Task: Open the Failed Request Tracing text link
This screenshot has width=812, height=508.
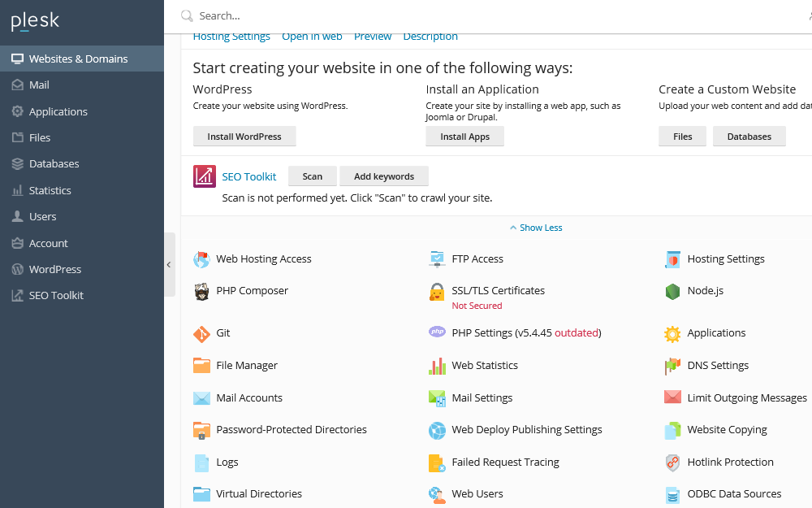Action: 505,462
